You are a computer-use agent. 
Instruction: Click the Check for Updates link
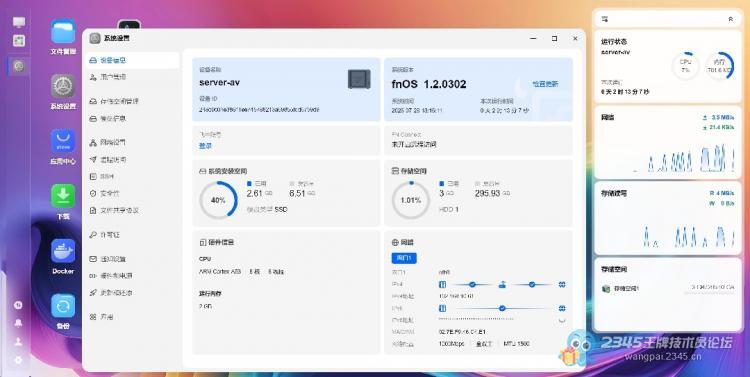tap(545, 84)
